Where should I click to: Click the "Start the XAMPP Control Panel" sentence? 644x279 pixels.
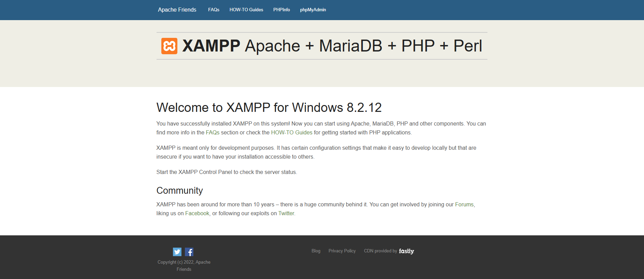[x=227, y=172]
